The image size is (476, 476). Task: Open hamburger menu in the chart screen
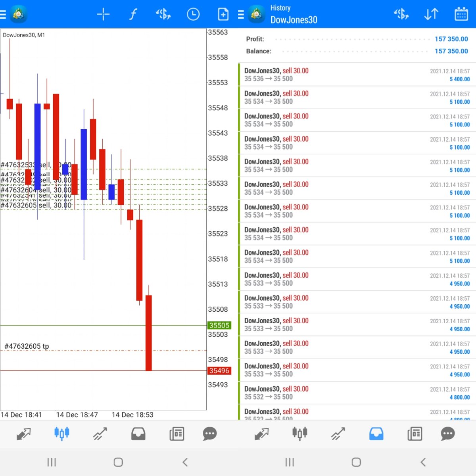3,15
